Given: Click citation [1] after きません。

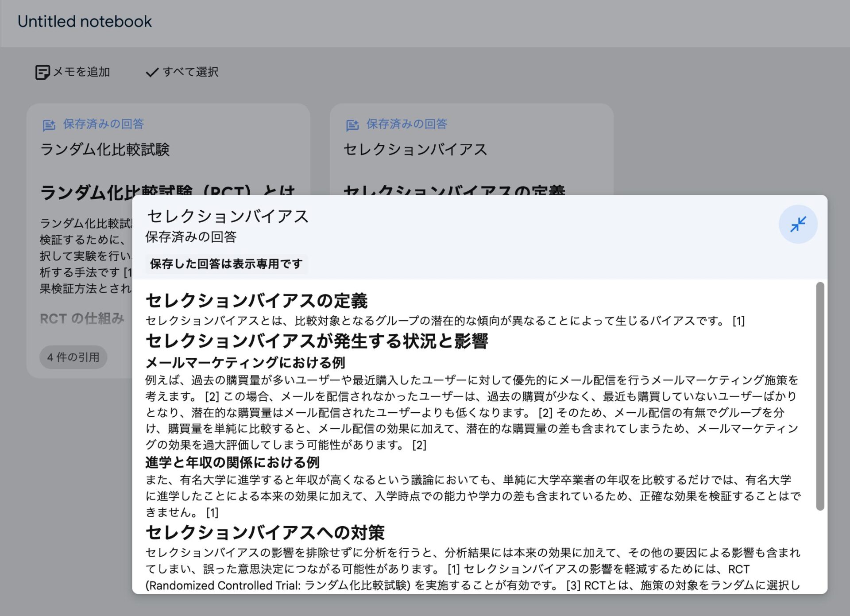Looking at the screenshot, I should pos(212,512).
